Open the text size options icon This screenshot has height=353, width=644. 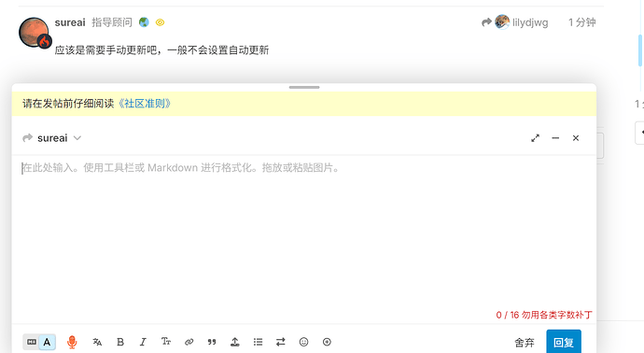coord(166,342)
